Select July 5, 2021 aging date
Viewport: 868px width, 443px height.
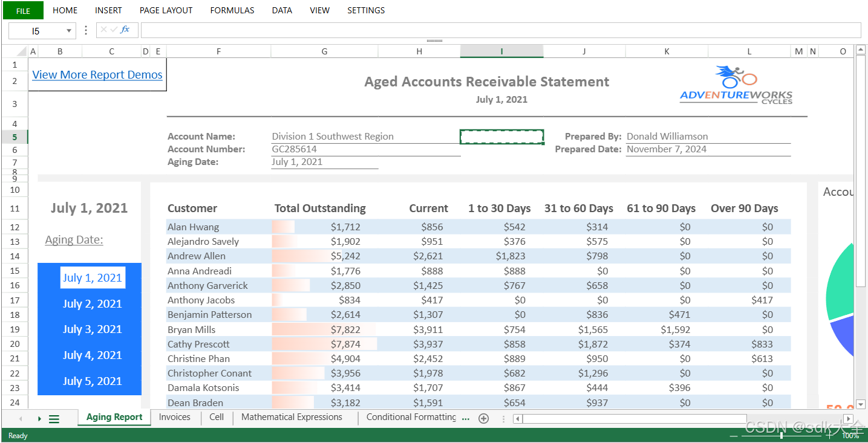[x=93, y=381]
